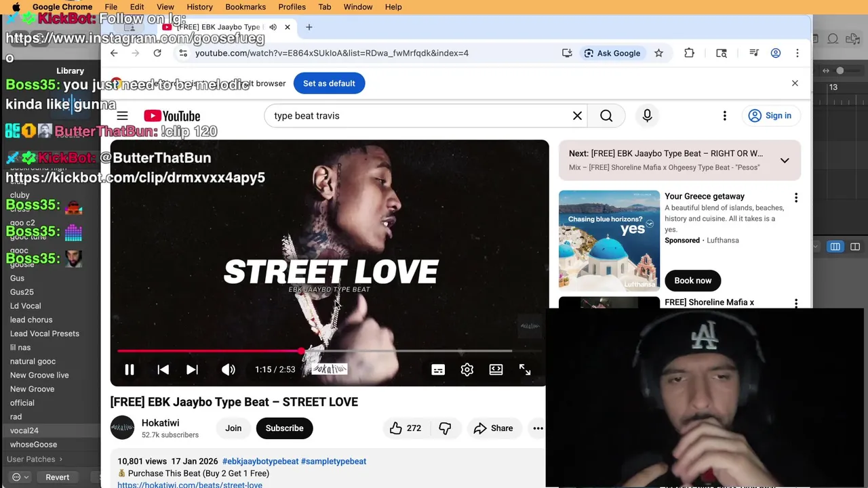Image resolution: width=868 pixels, height=488 pixels.
Task: Like the video with thumbs up
Action: coord(406,428)
